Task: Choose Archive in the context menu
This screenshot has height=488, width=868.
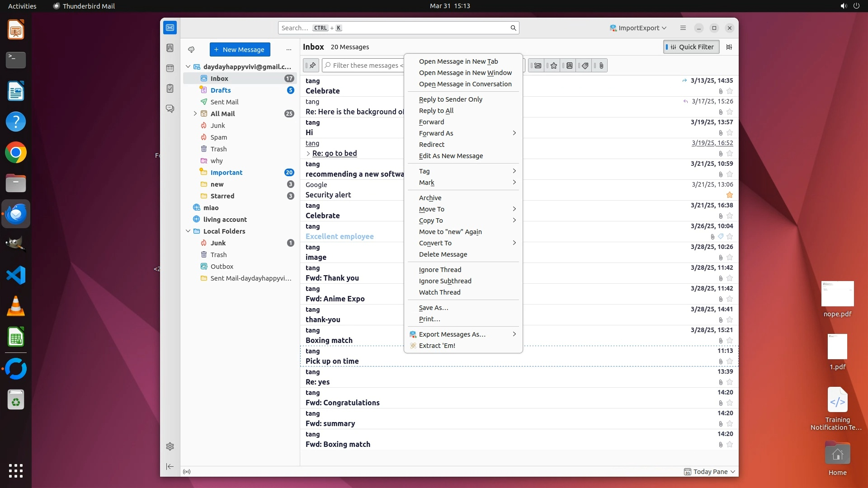Action: 430,198
